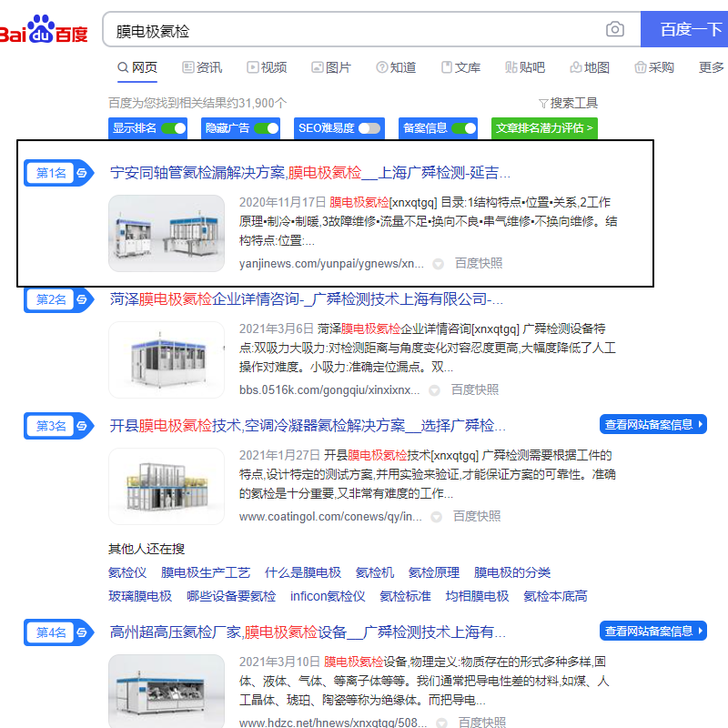Click the Baidu logo

(x=44, y=30)
